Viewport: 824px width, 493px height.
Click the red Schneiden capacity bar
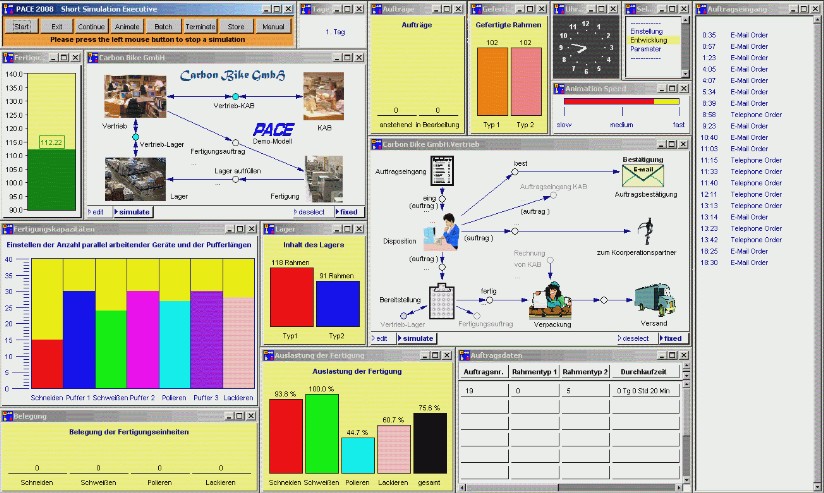point(47,364)
